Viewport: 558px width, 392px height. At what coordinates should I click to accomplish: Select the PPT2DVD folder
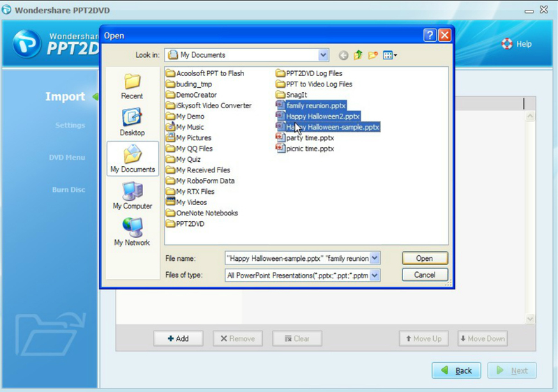(x=186, y=224)
